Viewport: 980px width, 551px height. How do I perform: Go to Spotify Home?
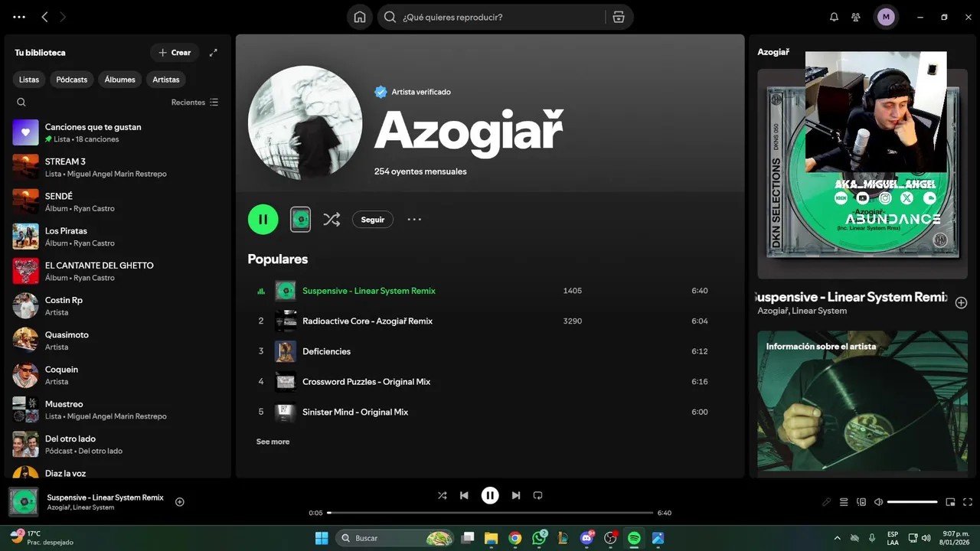click(360, 17)
